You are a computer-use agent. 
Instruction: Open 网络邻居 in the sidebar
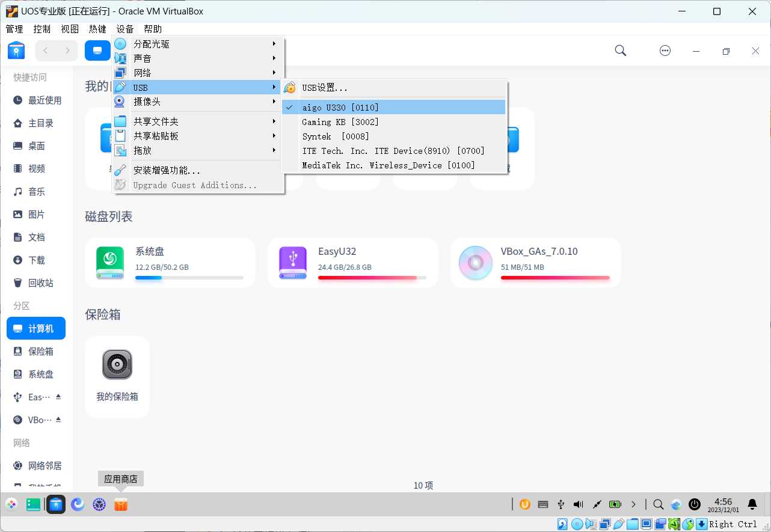pos(36,466)
